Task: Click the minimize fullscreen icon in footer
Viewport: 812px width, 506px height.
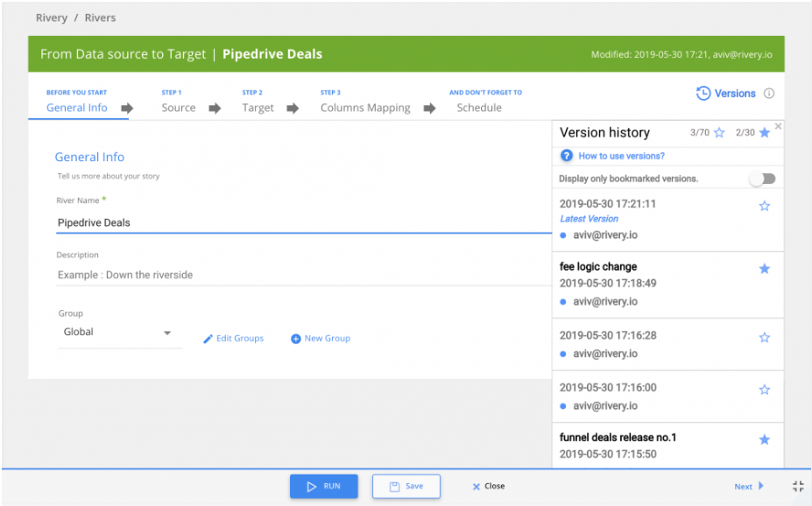Action: coord(798,487)
